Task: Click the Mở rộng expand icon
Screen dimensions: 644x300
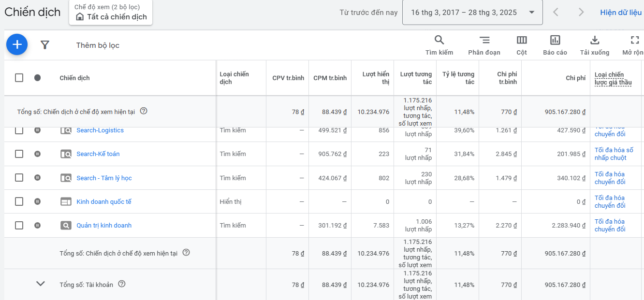Action: point(635,41)
